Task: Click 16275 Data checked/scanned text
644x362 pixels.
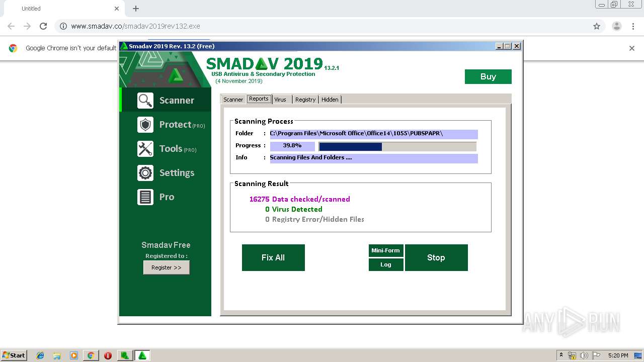Action: 299,199
